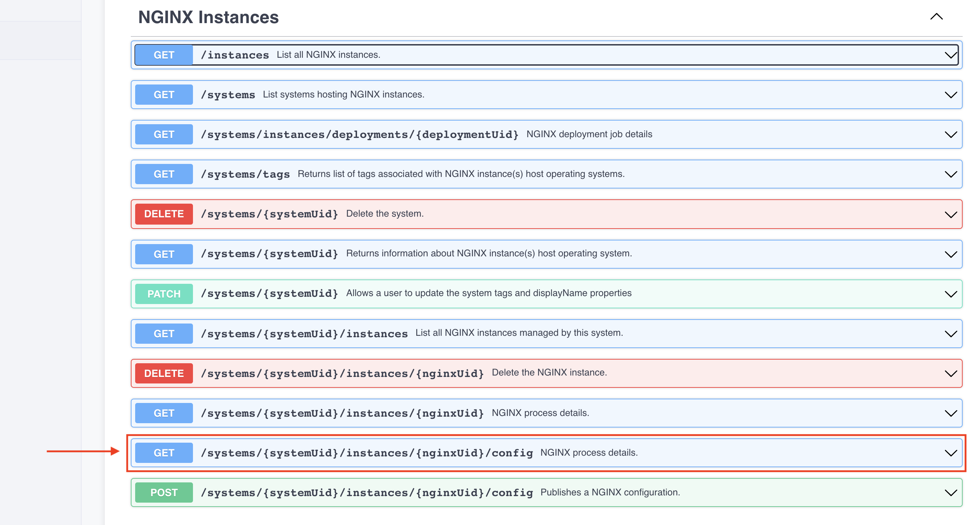Click GET badge for /instances/{nginxUid} process details
The width and height of the screenshot is (980, 525).
click(164, 413)
